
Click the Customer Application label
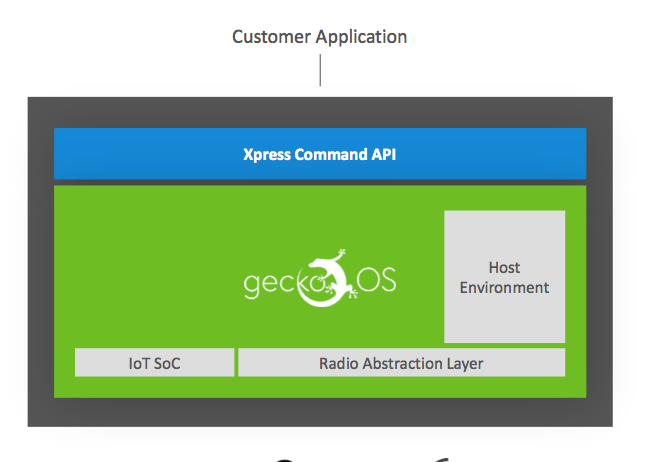[x=319, y=37]
